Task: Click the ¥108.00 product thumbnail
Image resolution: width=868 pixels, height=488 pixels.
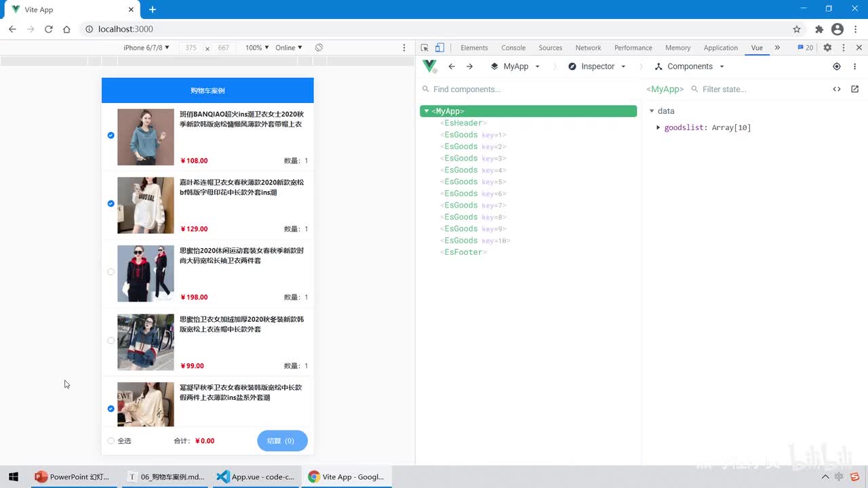Action: pos(146,137)
